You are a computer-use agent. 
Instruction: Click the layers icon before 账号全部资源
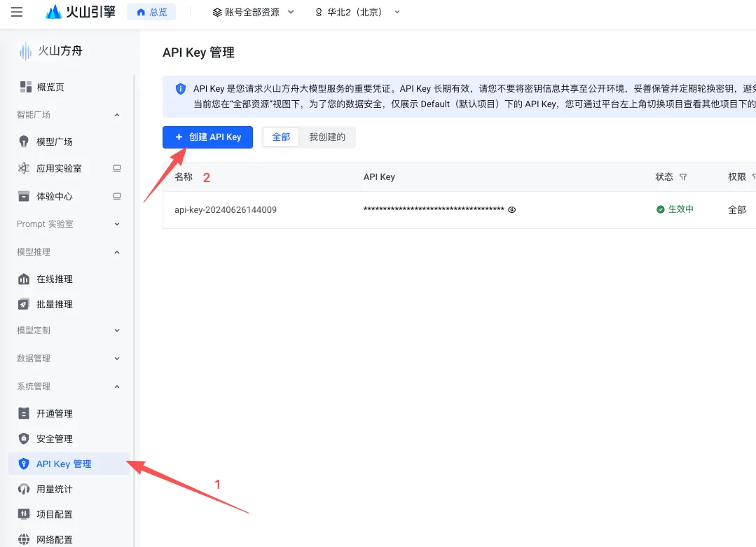pyautogui.click(x=217, y=13)
